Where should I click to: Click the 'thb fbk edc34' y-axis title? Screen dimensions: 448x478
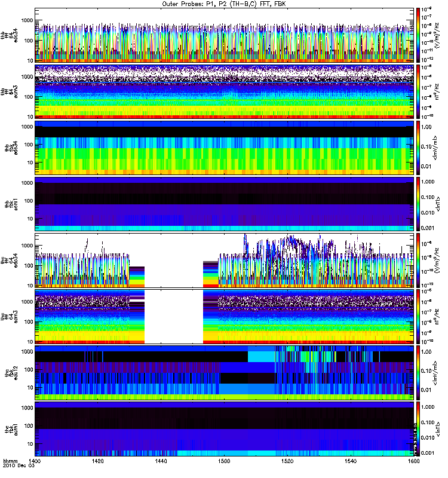(x=11, y=148)
